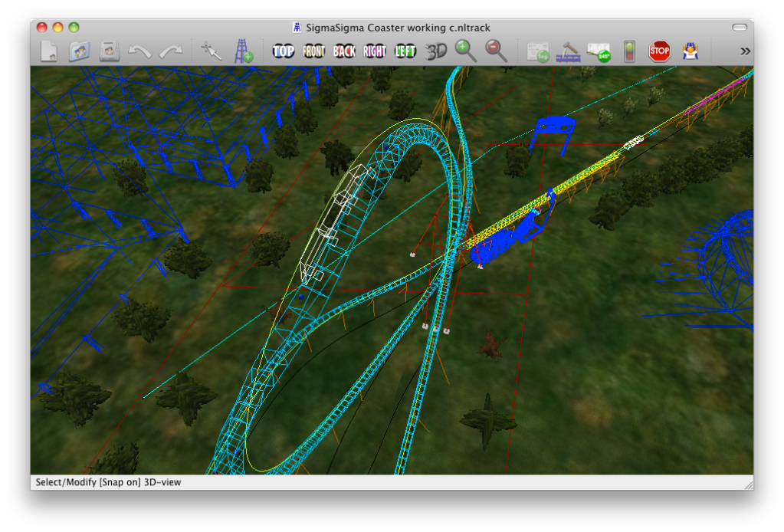Create a new track file
Viewport: 784px width, 532px height.
click(x=49, y=51)
